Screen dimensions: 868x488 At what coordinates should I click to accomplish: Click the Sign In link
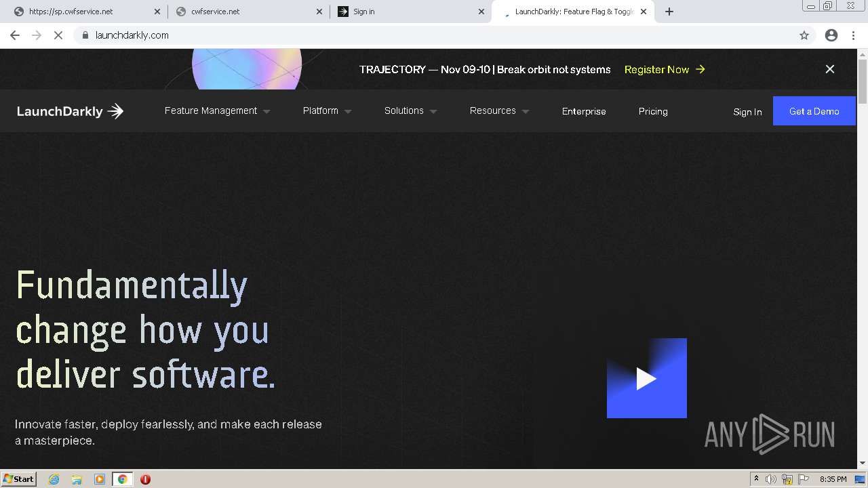coord(747,112)
